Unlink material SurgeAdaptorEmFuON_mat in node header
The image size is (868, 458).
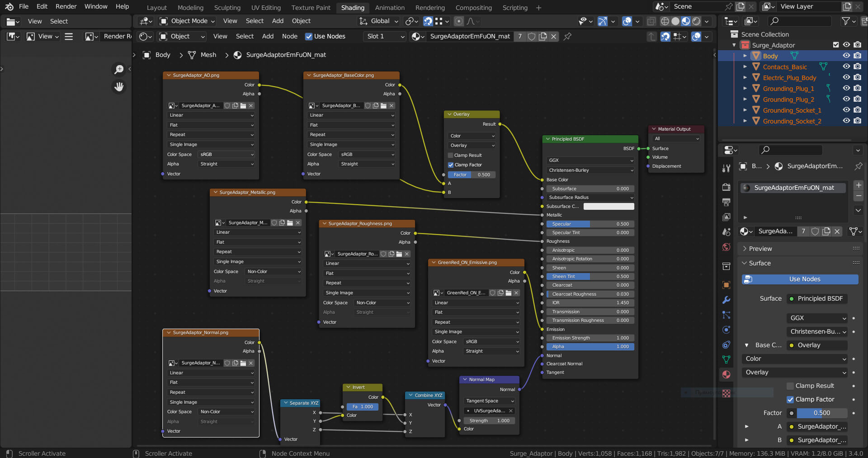coord(553,37)
